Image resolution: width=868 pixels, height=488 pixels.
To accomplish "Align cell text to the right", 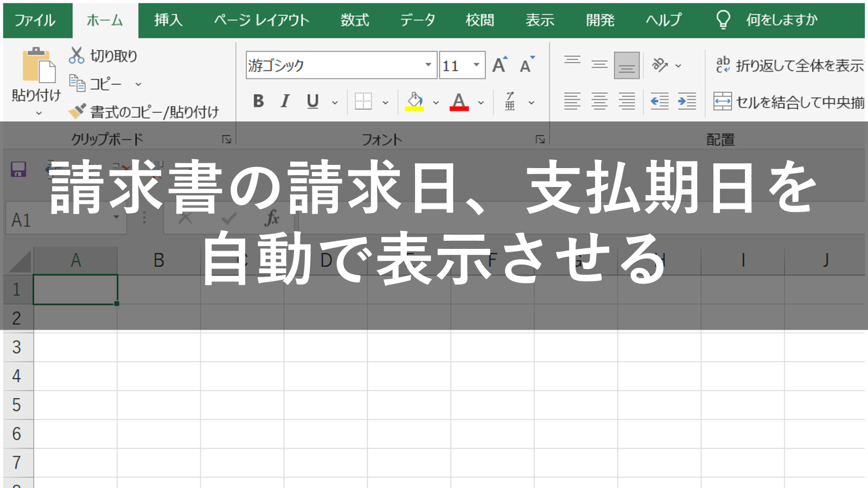I will tap(627, 101).
